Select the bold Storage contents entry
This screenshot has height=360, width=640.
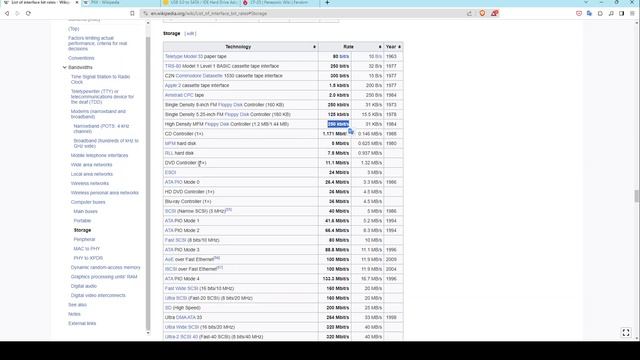tap(82, 230)
